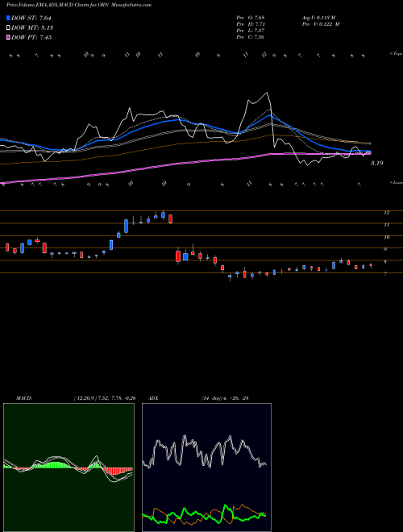Click the 8 price axis label

[x=385, y=262]
